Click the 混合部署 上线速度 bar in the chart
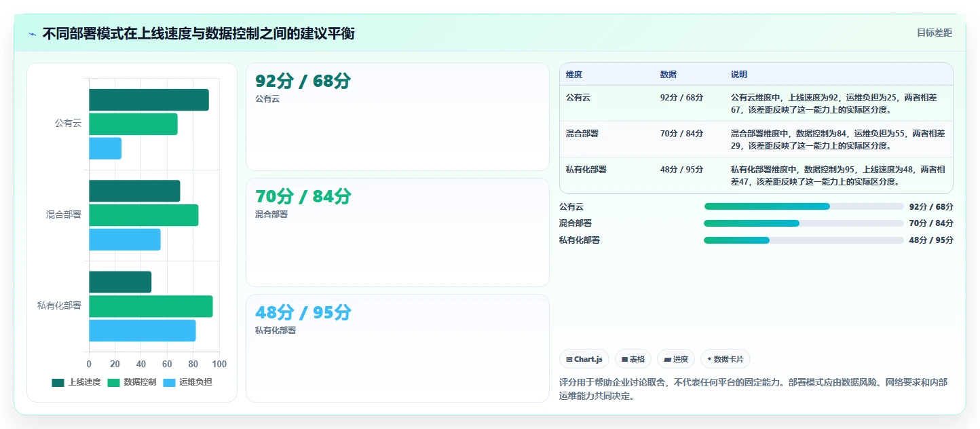The height and width of the screenshot is (429, 980). coord(134,191)
